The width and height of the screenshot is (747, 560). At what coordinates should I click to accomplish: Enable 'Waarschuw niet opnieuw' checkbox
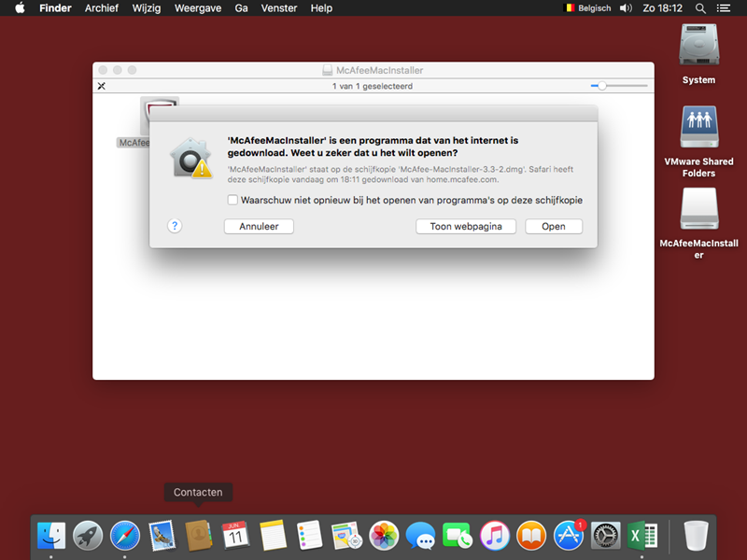tap(233, 200)
